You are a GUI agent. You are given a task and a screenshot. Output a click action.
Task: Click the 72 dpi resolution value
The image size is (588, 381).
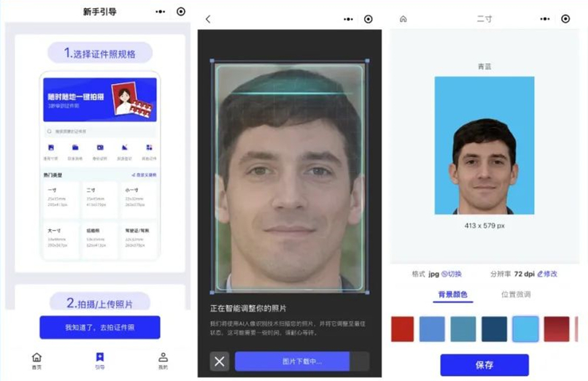(x=525, y=274)
